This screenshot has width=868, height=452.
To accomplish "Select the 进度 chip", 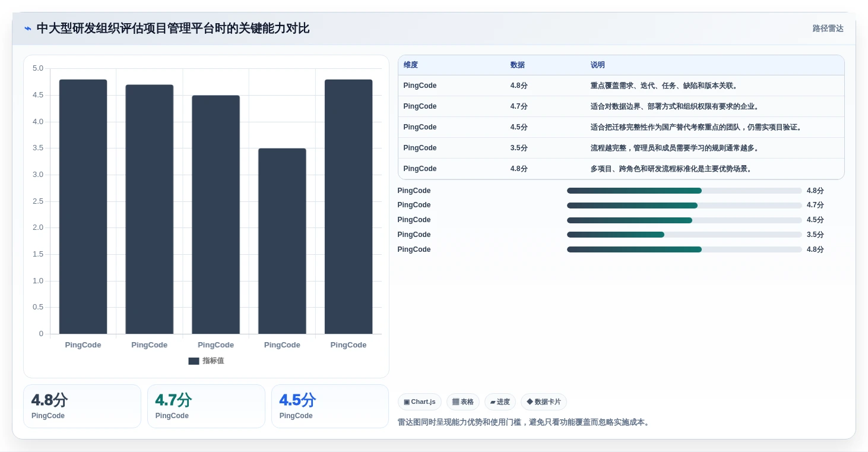I will (x=500, y=402).
